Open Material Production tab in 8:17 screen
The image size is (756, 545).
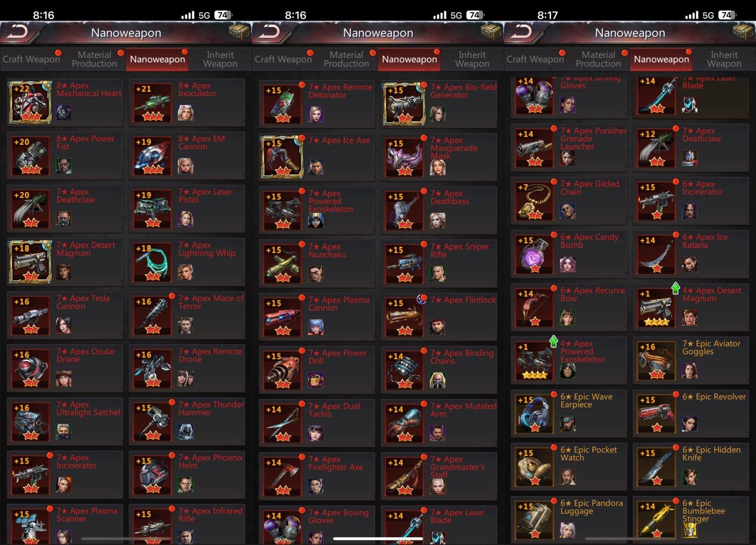pos(598,59)
